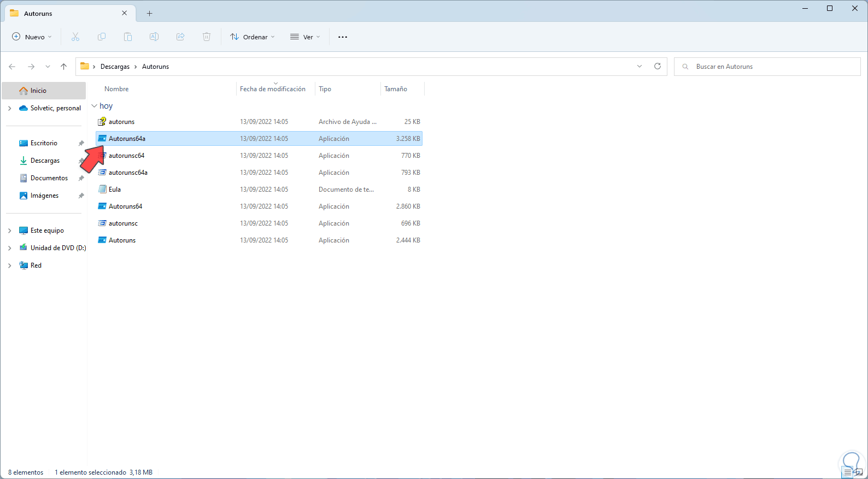The image size is (868, 479).
Task: Sort by the Tipo column header
Action: click(325, 89)
